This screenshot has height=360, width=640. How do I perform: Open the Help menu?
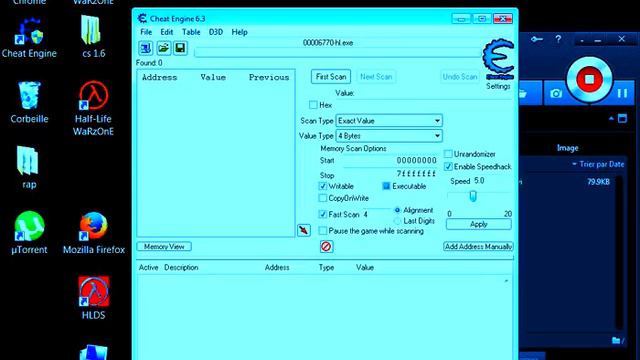pyautogui.click(x=239, y=32)
